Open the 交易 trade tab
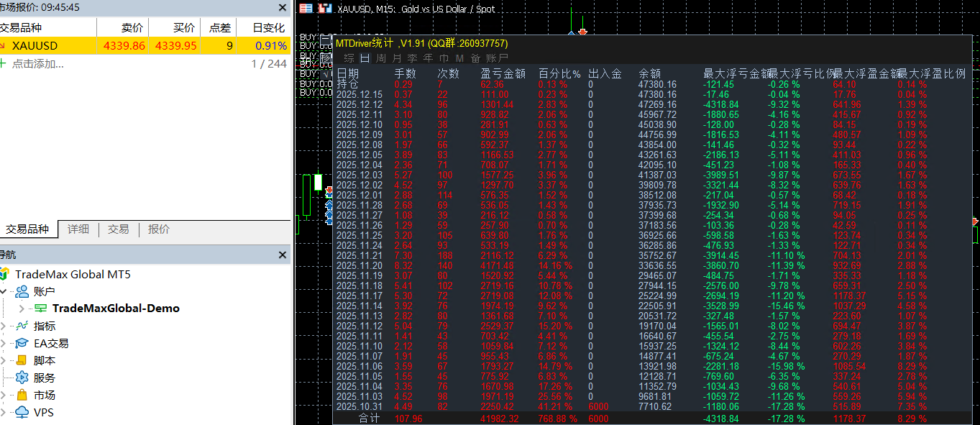980x425 pixels. pos(118,229)
